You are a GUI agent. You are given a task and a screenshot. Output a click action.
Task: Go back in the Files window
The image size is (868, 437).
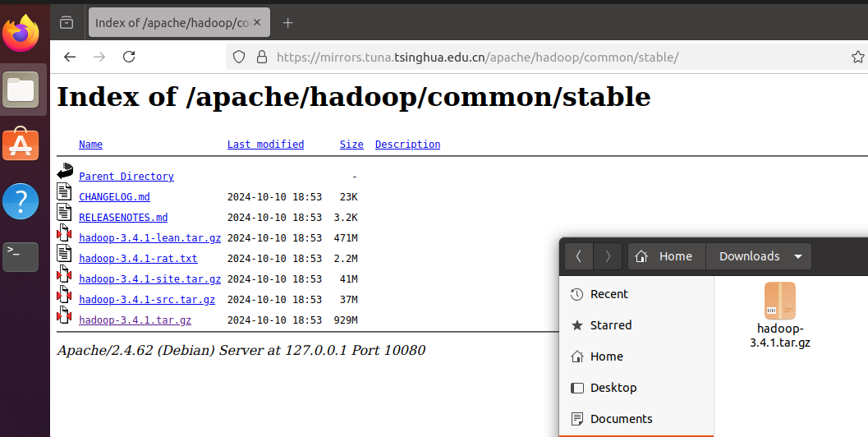click(579, 256)
